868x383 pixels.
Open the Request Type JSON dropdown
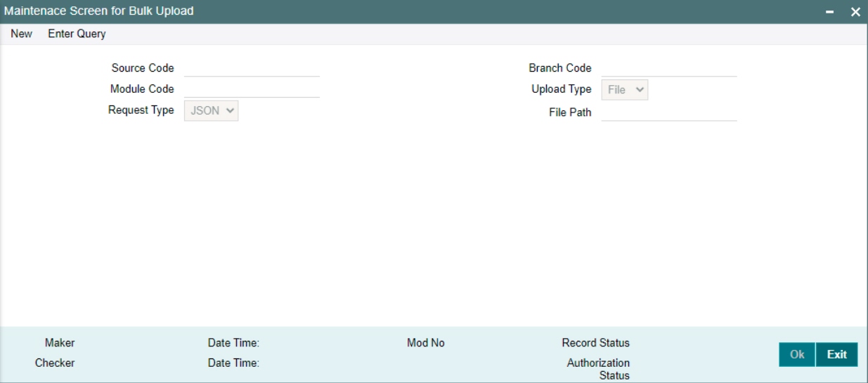pos(212,110)
